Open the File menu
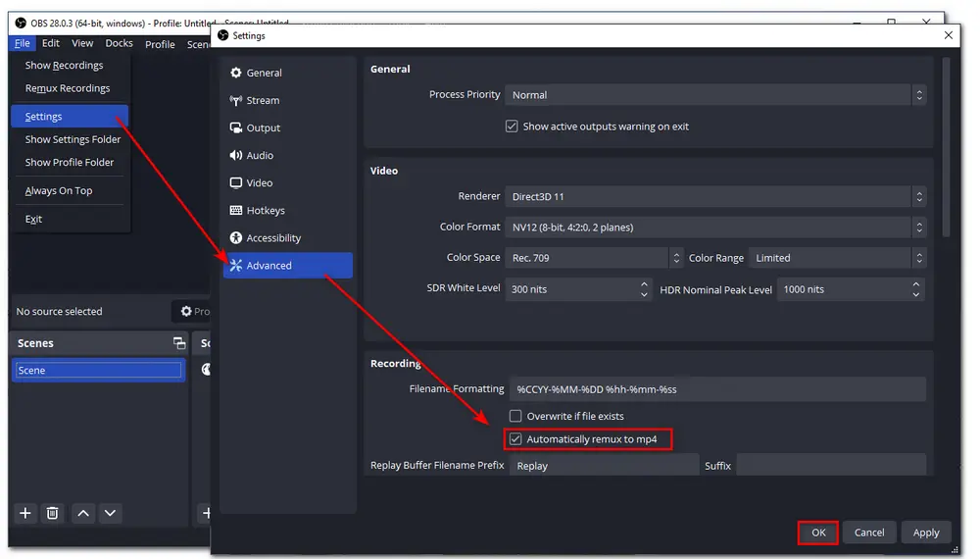980x559 pixels. pyautogui.click(x=23, y=43)
